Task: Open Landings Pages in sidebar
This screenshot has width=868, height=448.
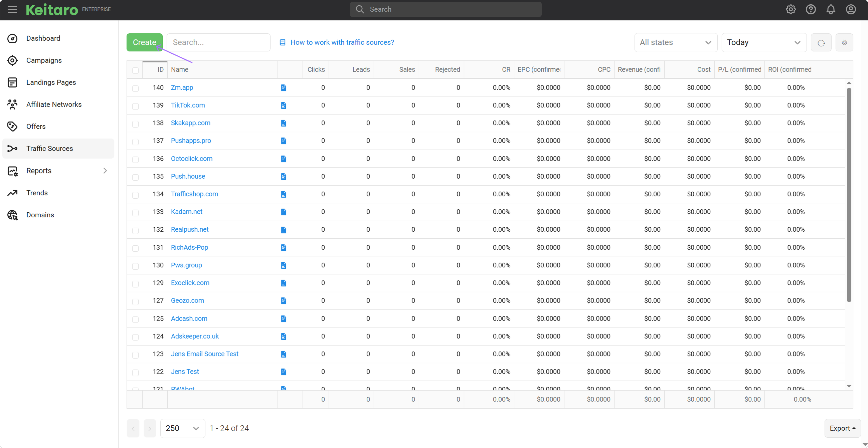Action: tap(58, 82)
